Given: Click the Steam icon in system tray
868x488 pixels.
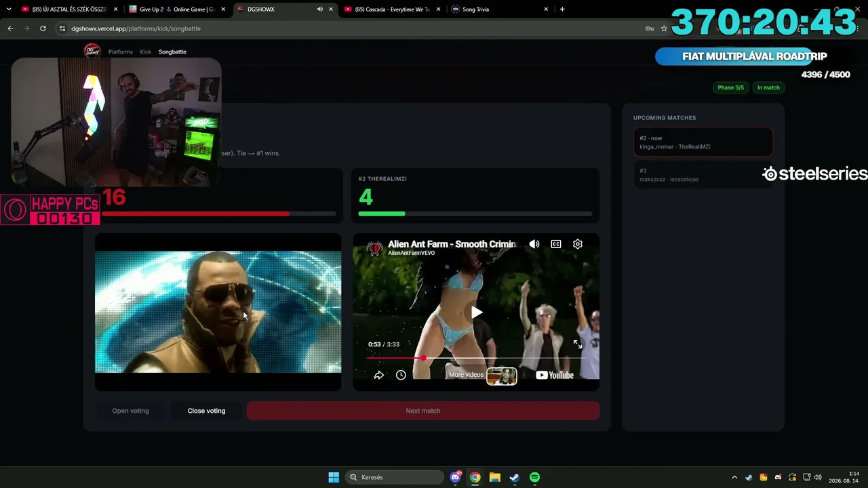Looking at the screenshot, I should pos(749,477).
